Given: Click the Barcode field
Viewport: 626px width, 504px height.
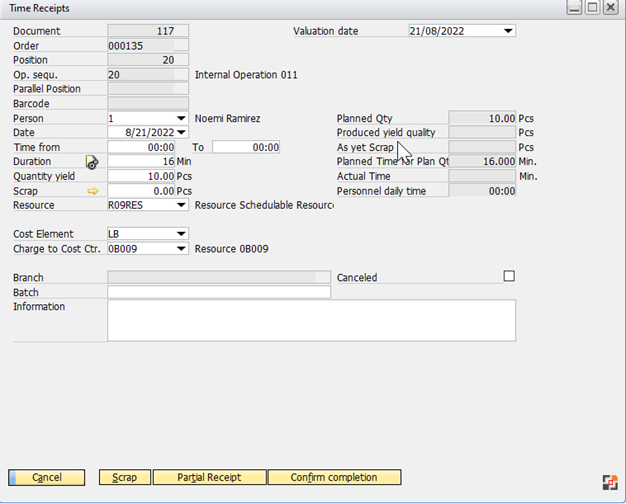Looking at the screenshot, I should point(148,103).
